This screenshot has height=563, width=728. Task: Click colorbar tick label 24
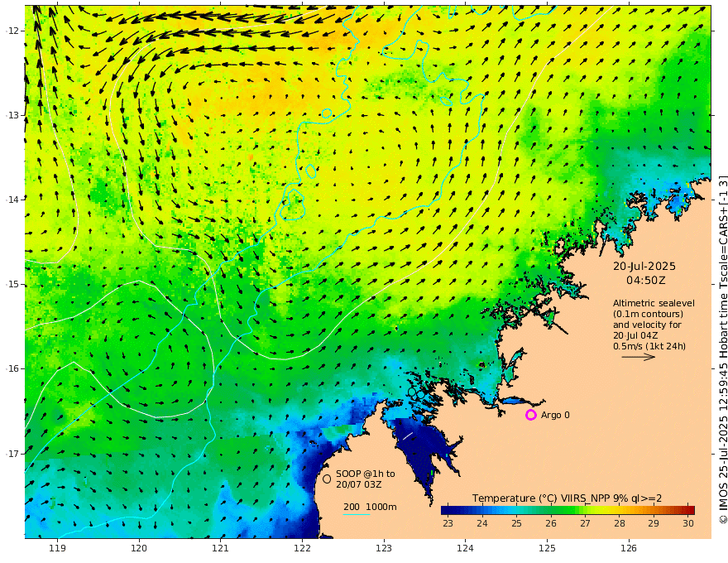pyautogui.click(x=482, y=523)
